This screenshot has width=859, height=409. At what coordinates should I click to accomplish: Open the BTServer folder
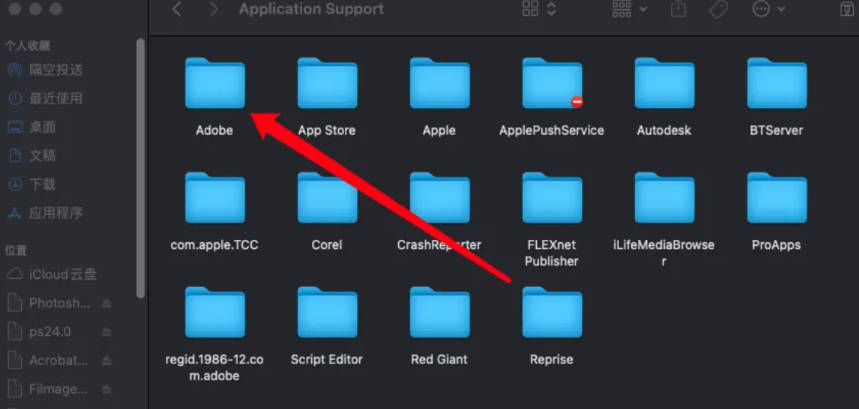[777, 83]
